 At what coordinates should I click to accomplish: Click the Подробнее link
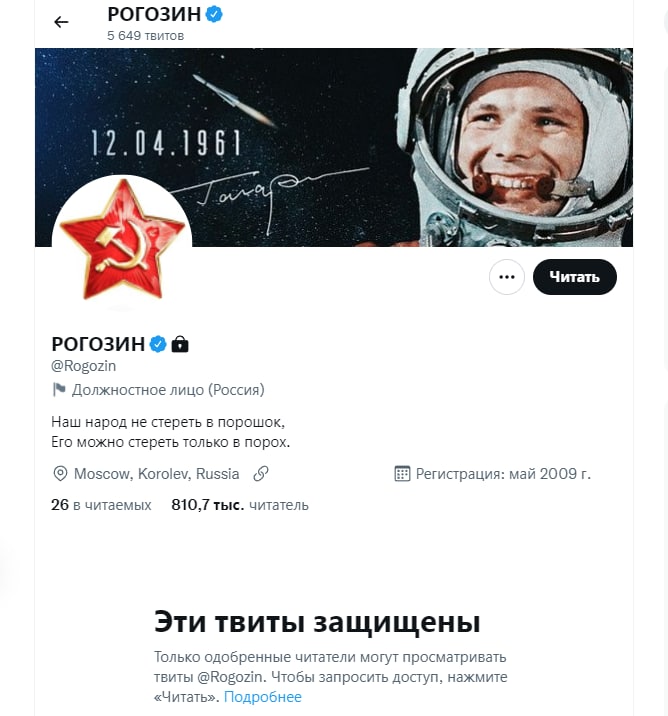click(x=263, y=697)
